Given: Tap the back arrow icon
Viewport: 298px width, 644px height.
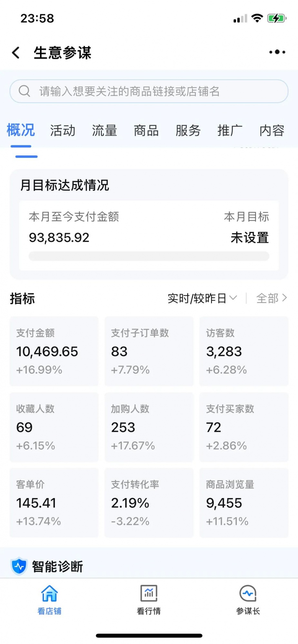Looking at the screenshot, I should [16, 52].
